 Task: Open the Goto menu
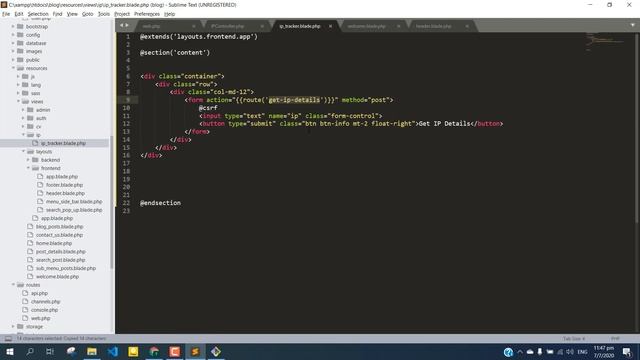88,14
